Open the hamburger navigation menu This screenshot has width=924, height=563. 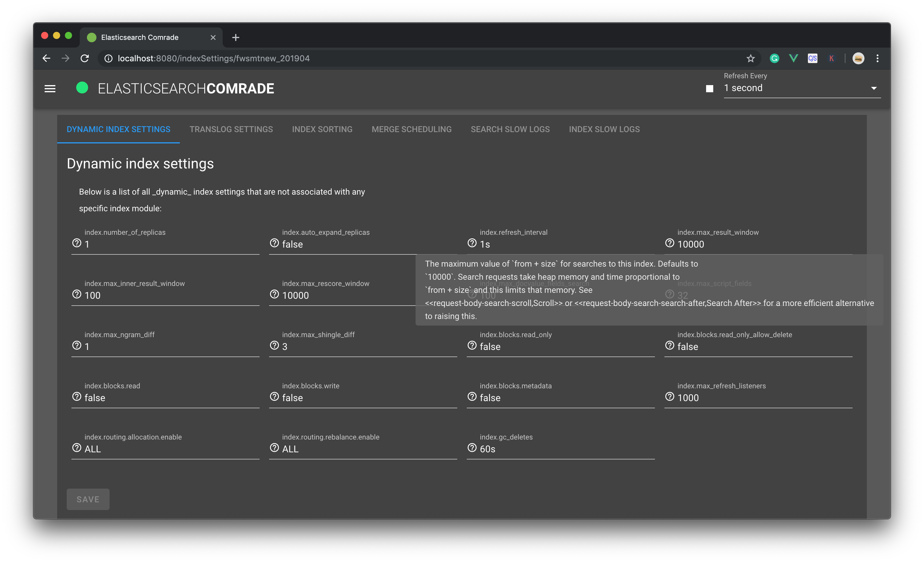pos(50,89)
